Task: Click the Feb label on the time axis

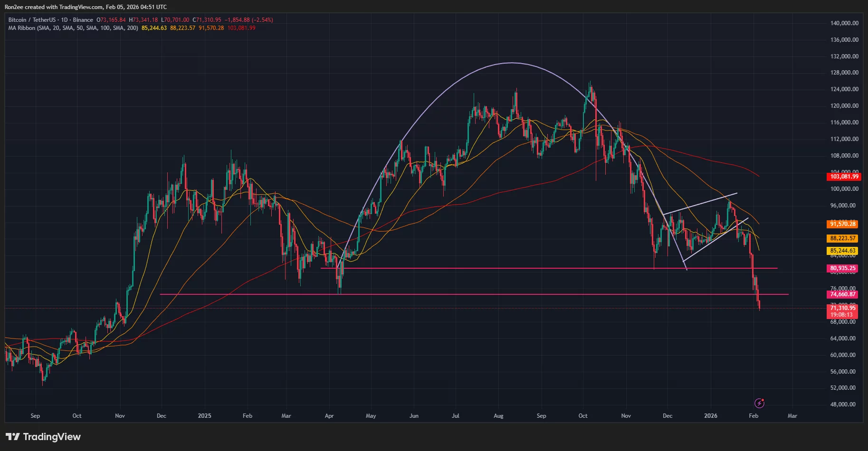Action: click(x=754, y=415)
